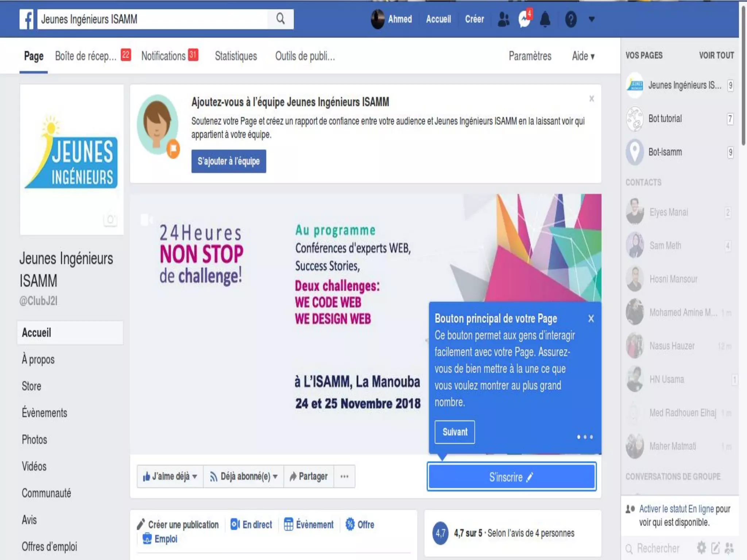Click the Suivant button in tooltip

454,432
